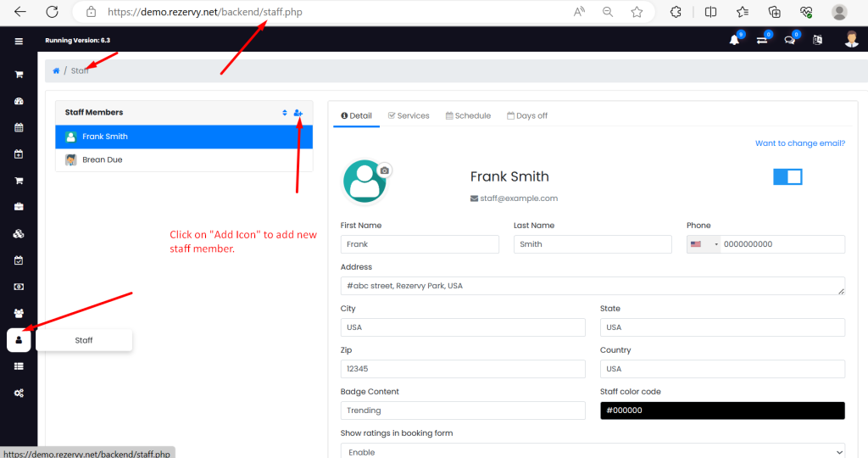The height and width of the screenshot is (458, 868).
Task: Click the browser essentials heartbeat icon
Action: click(806, 12)
